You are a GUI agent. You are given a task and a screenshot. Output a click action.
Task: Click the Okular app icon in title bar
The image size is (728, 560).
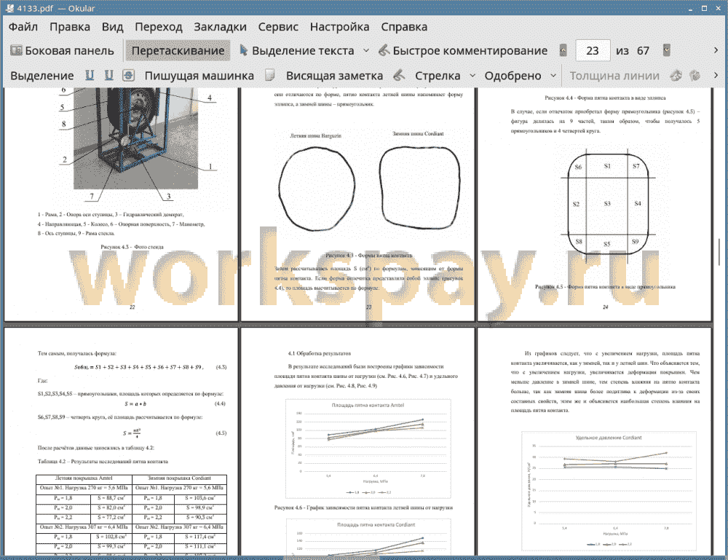(x=9, y=8)
